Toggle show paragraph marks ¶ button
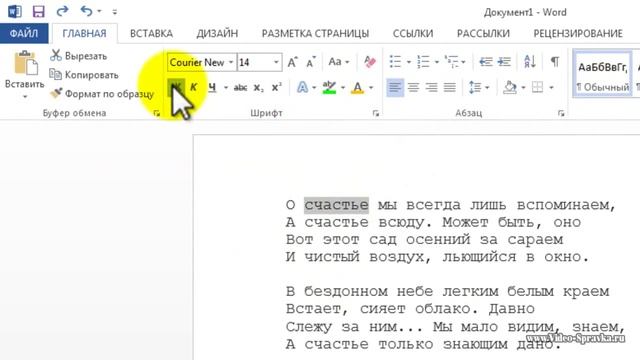This screenshot has width=640, height=360. [x=555, y=62]
